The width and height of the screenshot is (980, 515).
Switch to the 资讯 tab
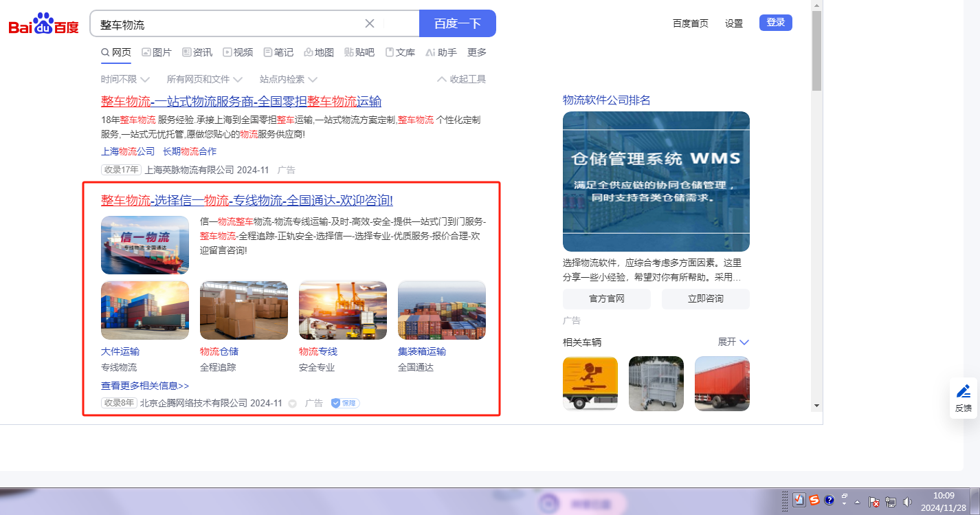[x=197, y=52]
